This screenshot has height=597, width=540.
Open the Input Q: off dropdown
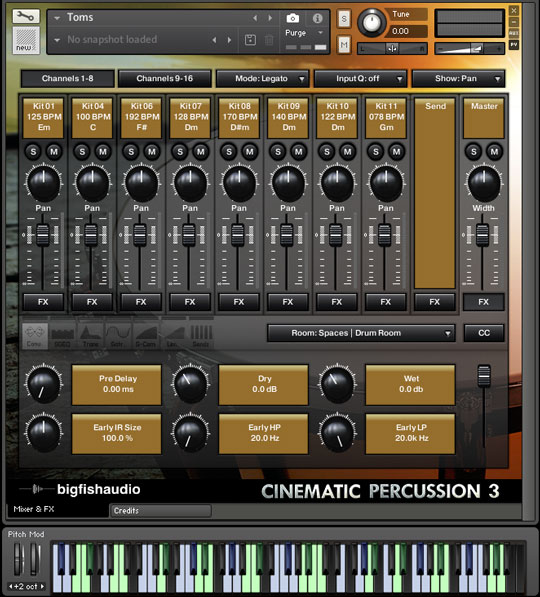(360, 79)
